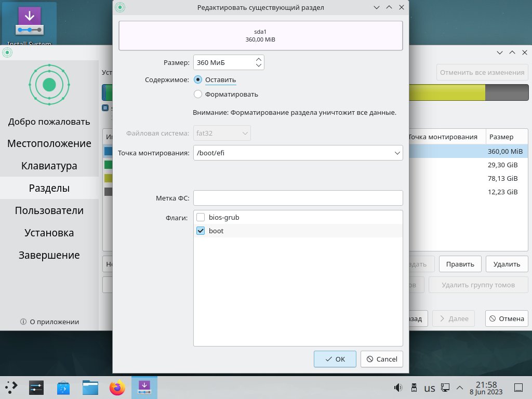Click Отмена button in installer window
This screenshot has height=399, width=532.
coord(507,318)
